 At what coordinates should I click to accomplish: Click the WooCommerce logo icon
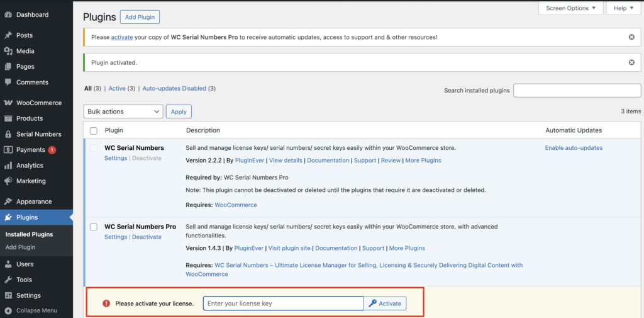tap(8, 103)
